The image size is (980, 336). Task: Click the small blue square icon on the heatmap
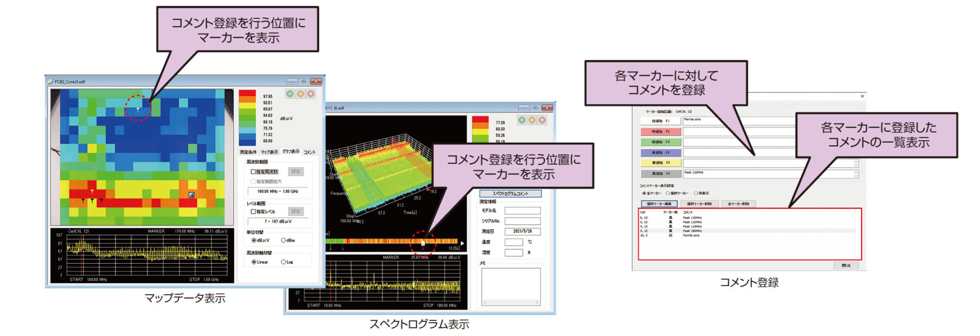point(191,195)
